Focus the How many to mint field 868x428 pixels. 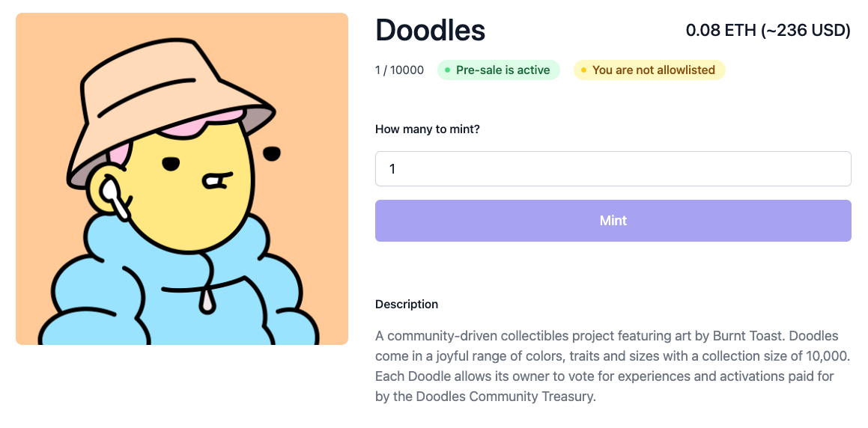tap(613, 168)
